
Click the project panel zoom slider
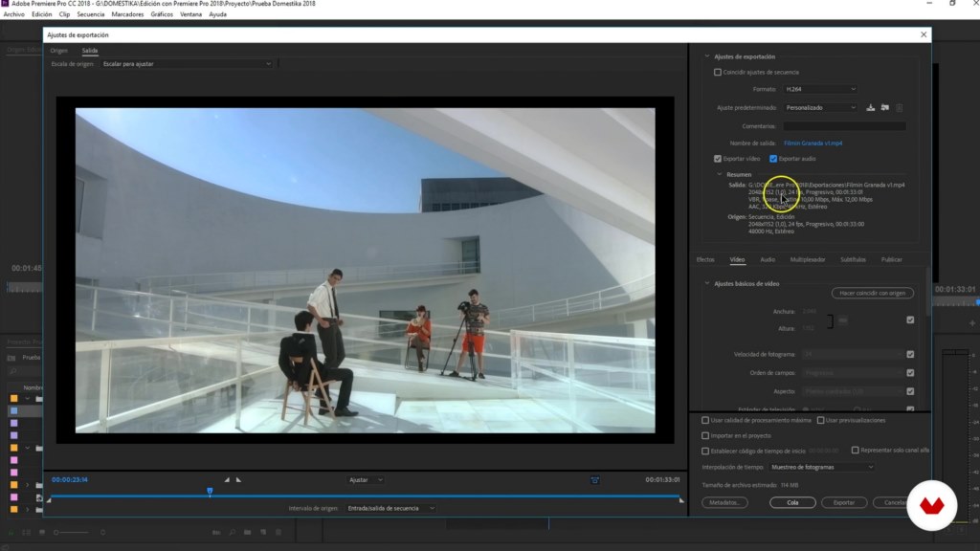71,532
